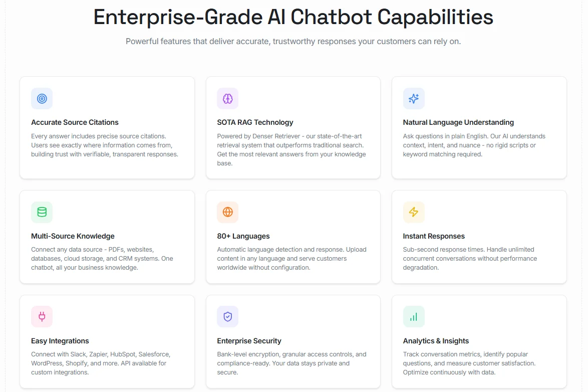Click the Easy Integrations plug icon

tap(42, 316)
